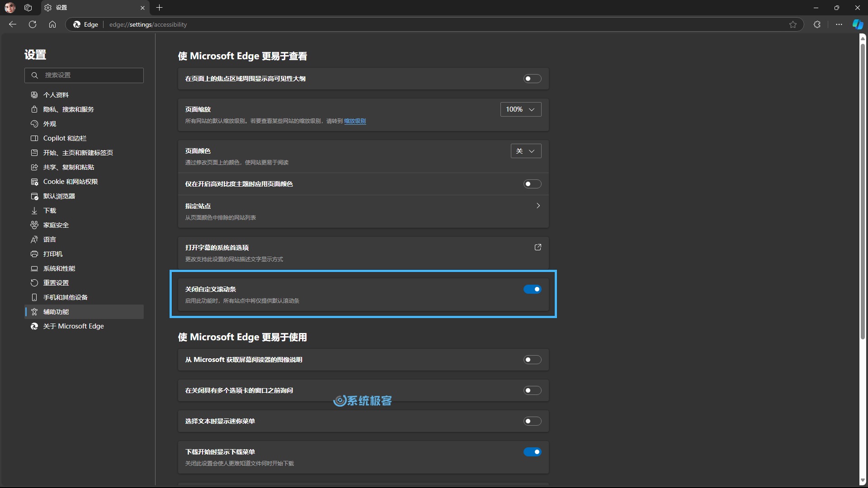Screen dimensions: 868x488
Task: Click the page scrollbar up arrow
Action: tap(863, 38)
